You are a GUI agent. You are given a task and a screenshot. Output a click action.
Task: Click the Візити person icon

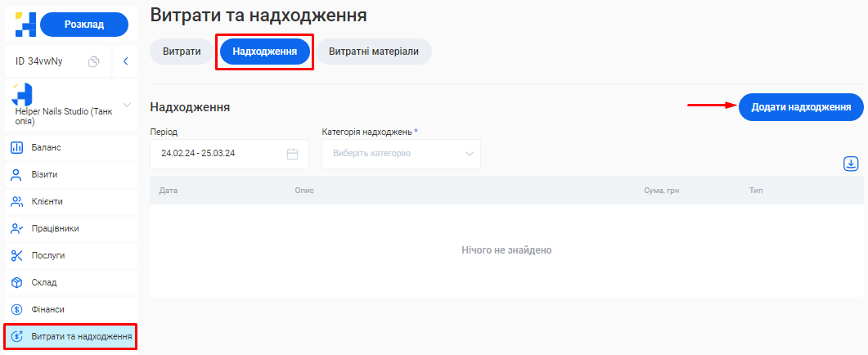[16, 175]
